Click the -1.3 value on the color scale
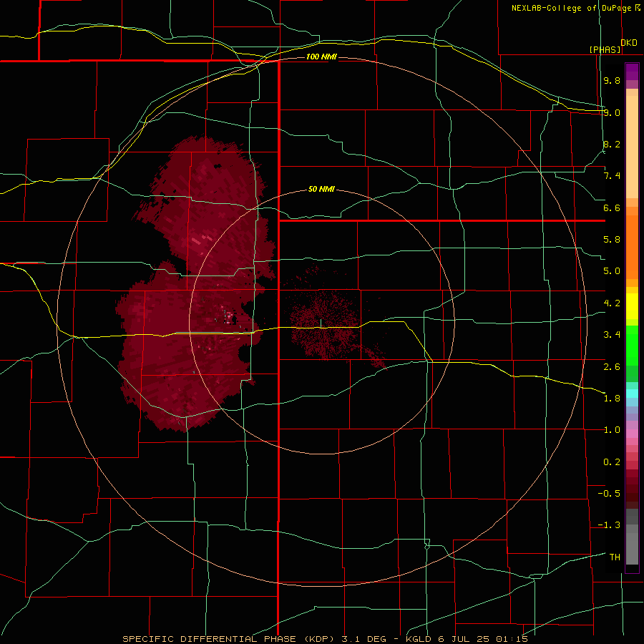644x644 pixels. tap(609, 525)
